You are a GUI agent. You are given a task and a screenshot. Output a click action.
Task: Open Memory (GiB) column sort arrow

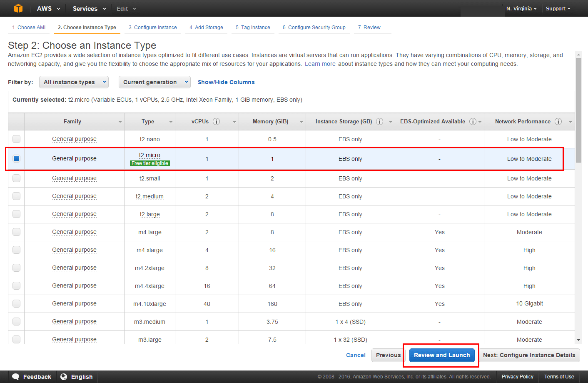(x=301, y=122)
